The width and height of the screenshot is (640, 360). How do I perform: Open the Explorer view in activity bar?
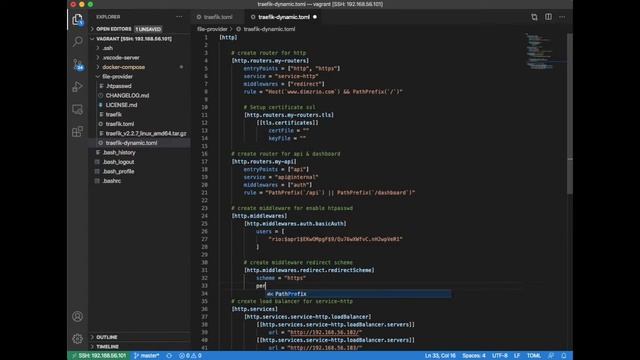78,20
